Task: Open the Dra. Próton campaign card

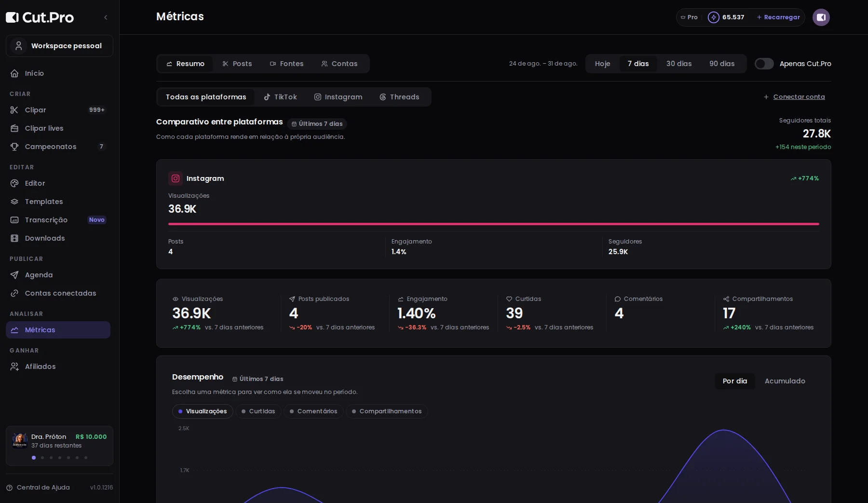Action: (59, 446)
